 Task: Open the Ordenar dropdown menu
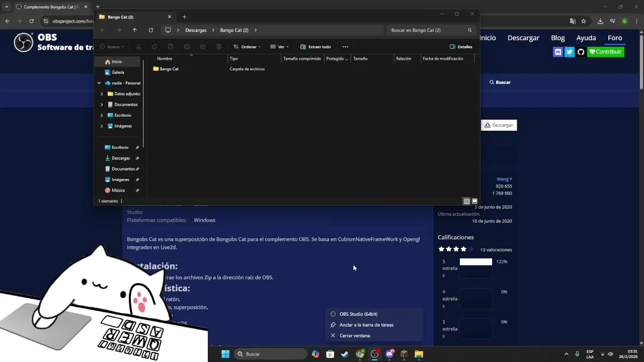(x=247, y=47)
